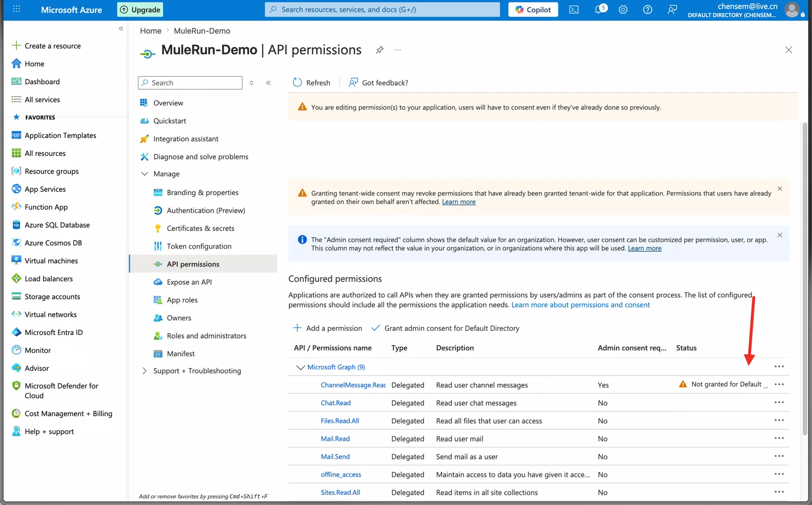Open the Overview menu item

168,103
